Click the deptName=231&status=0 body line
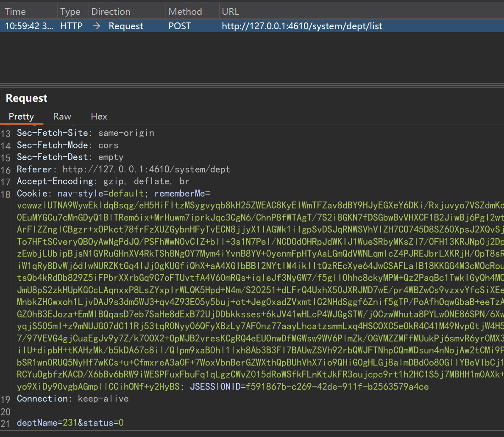 70,423
